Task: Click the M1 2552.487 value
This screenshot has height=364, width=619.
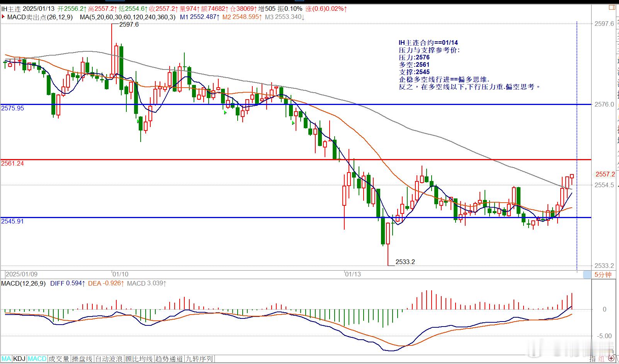Action: point(200,17)
